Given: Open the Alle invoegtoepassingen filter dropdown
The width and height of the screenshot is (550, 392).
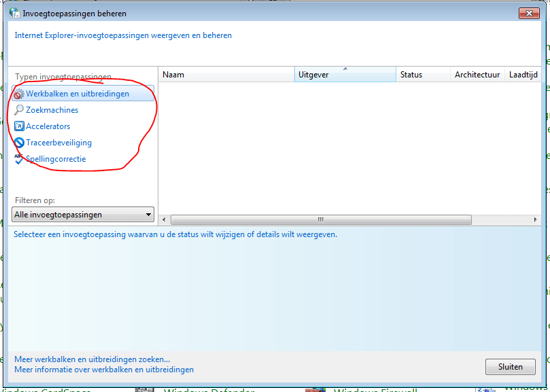Looking at the screenshot, I should pyautogui.click(x=83, y=214).
